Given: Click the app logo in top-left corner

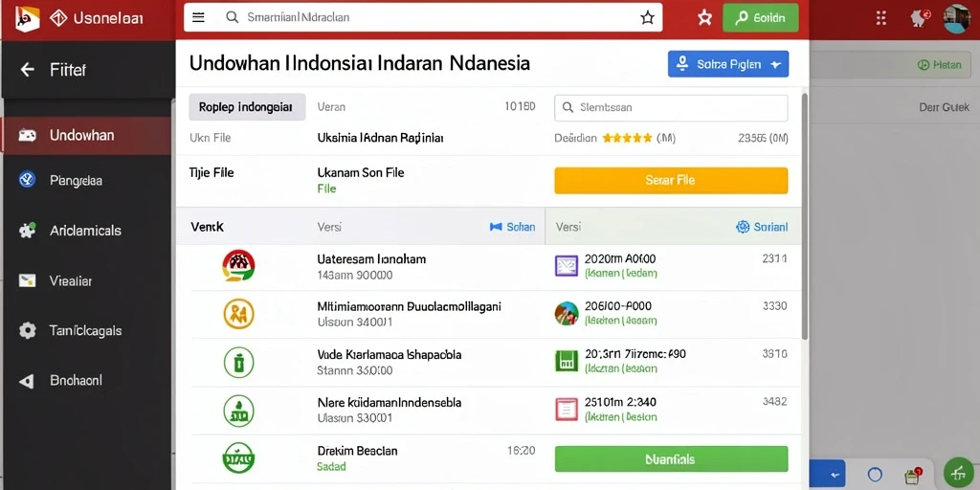Looking at the screenshot, I should click(27, 18).
